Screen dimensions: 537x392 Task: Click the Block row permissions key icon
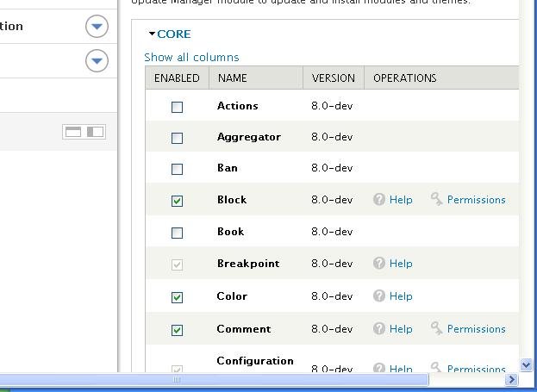[x=437, y=199]
